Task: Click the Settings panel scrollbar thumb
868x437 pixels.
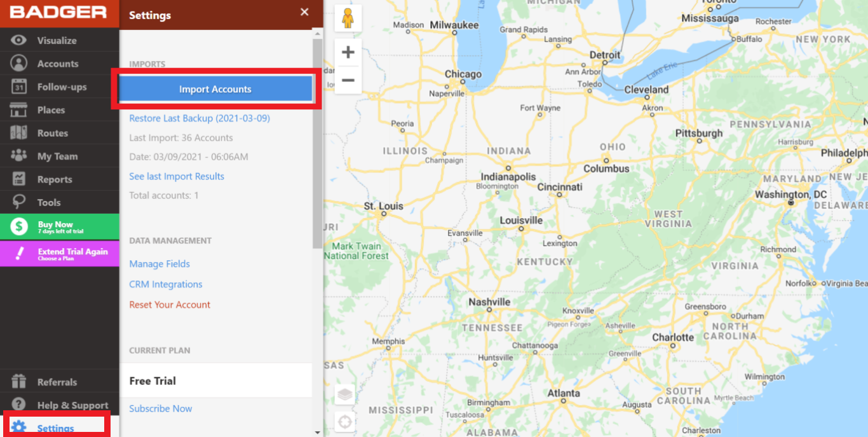Action: (x=318, y=143)
